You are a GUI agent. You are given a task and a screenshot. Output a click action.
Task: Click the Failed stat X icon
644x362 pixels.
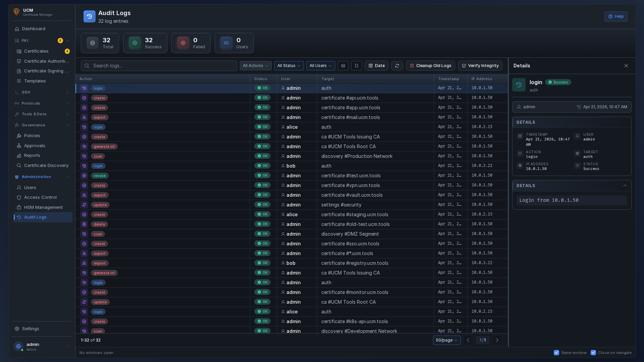[x=183, y=43]
